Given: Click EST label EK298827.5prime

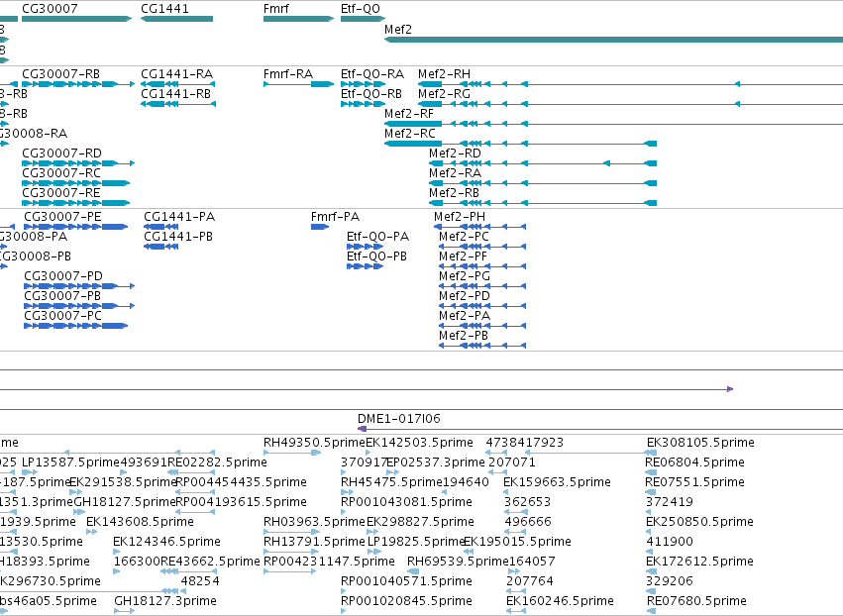Looking at the screenshot, I should [x=420, y=522].
